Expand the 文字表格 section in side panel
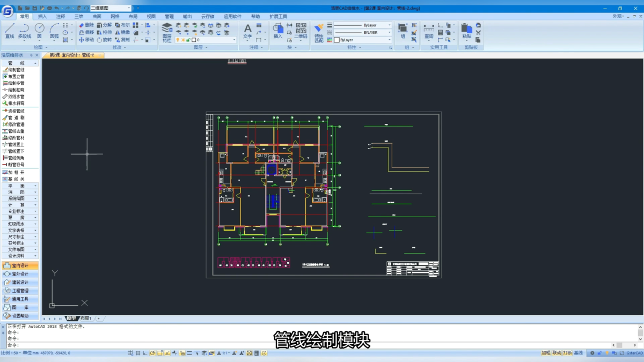The image size is (644, 362). tap(20, 230)
